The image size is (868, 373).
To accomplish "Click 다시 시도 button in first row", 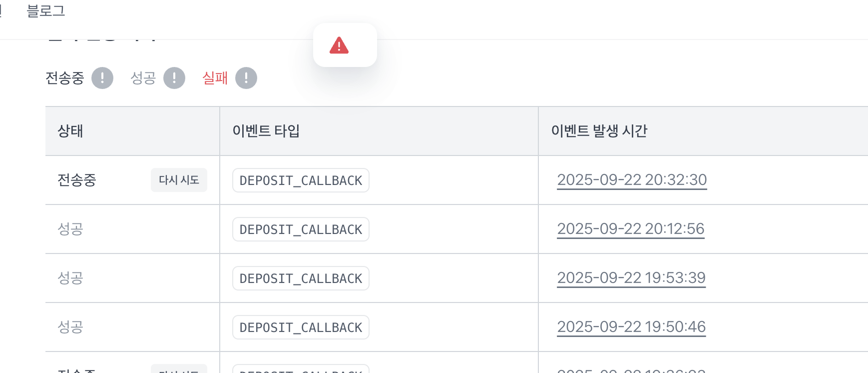I will (179, 180).
